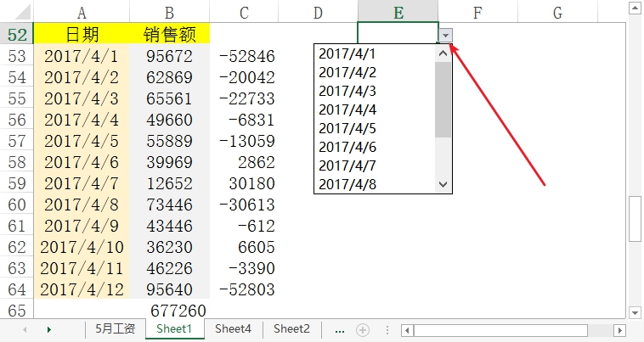Click vertical scrollbar down arrow
This screenshot has height=342, width=644.
coord(635,312)
